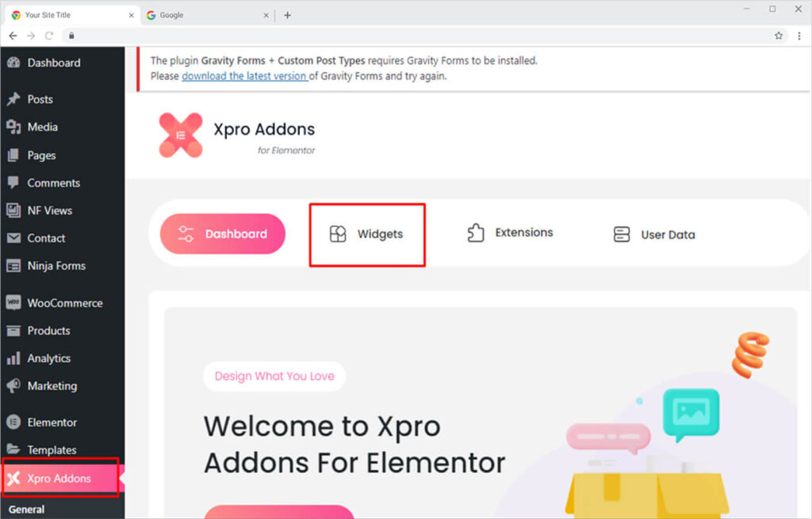Click the Analytics bar chart icon
Screen dimensions: 812x519
(13, 358)
